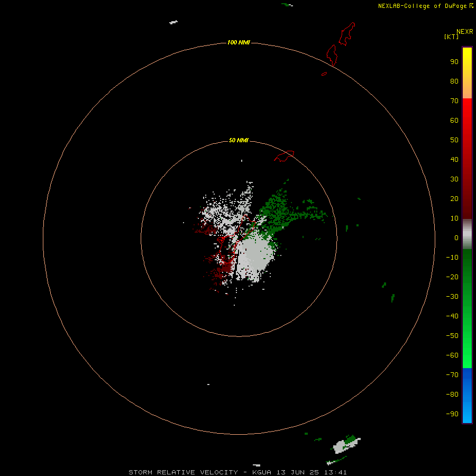476x476 pixels.
Task: Click the -40 value on velocity scale
Action: 452,316
